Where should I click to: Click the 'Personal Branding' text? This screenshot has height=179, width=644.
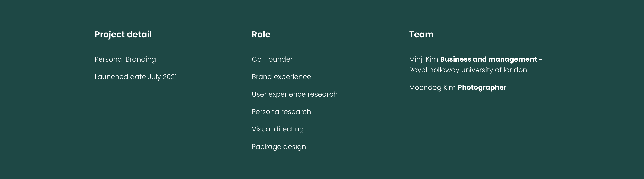coord(125,59)
